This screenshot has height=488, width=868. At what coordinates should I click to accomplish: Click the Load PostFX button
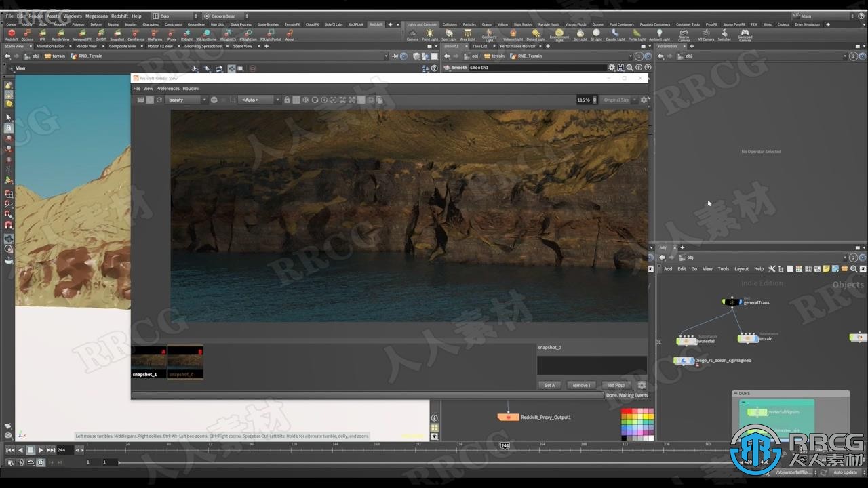pos(616,385)
